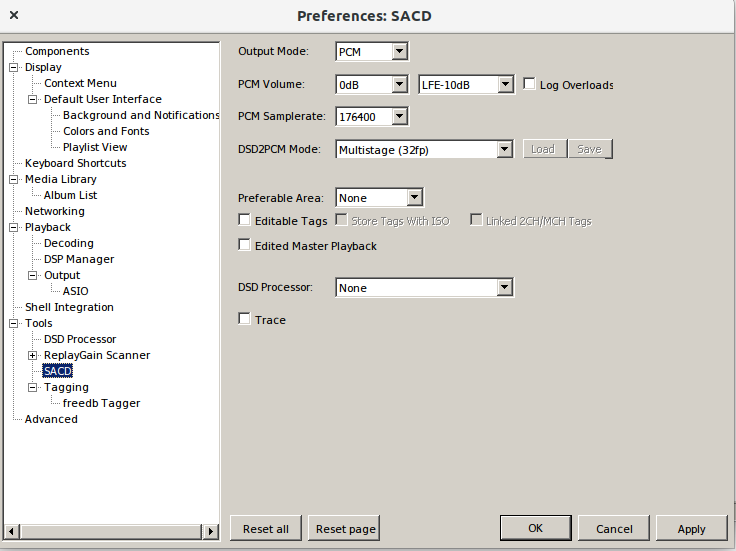Open the Playlist View page
The width and height of the screenshot is (736, 551).
click(95, 147)
